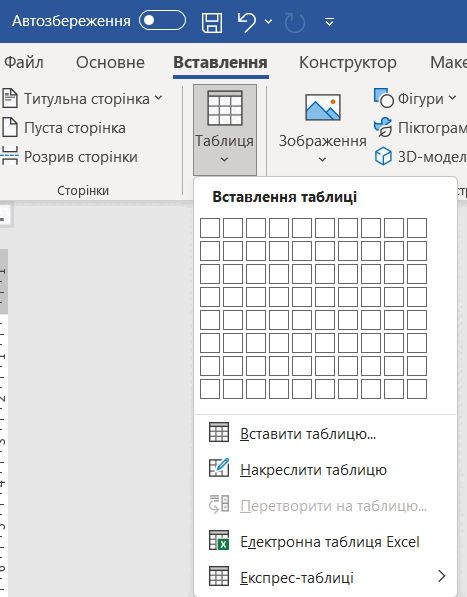Open Customize Quick Access Toolbar dropdown
This screenshot has height=597, width=467.
(330, 22)
